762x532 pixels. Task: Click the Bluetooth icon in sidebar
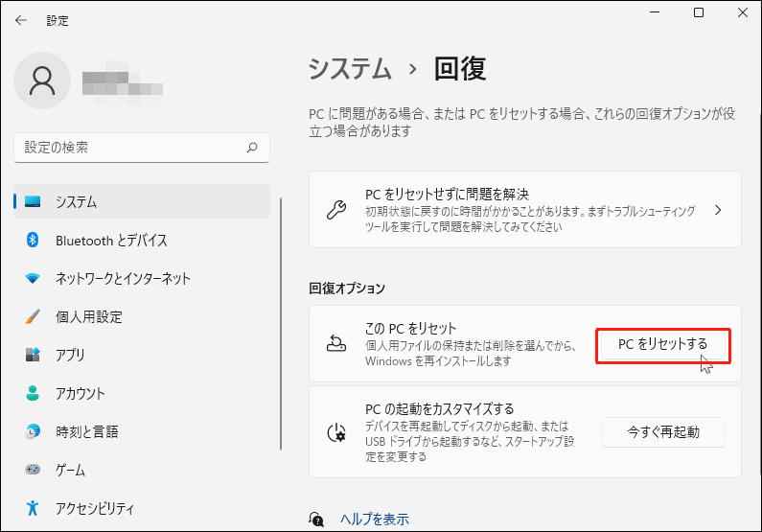[x=33, y=240]
